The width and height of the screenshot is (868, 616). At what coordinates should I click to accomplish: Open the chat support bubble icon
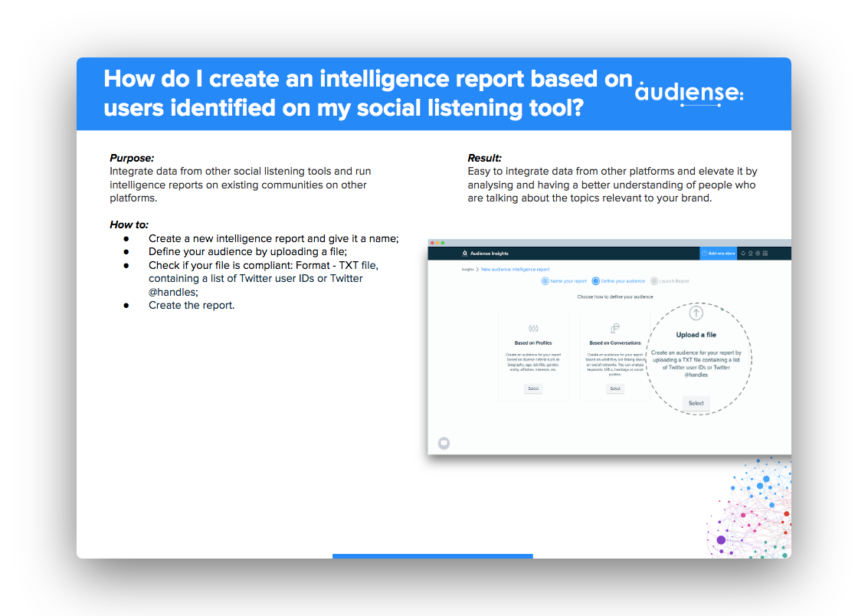[x=444, y=444]
